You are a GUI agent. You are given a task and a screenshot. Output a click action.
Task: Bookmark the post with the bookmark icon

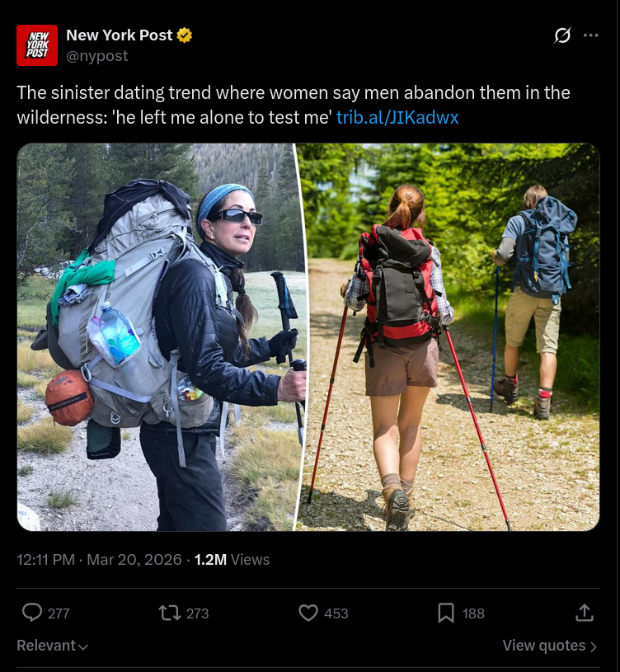(446, 613)
